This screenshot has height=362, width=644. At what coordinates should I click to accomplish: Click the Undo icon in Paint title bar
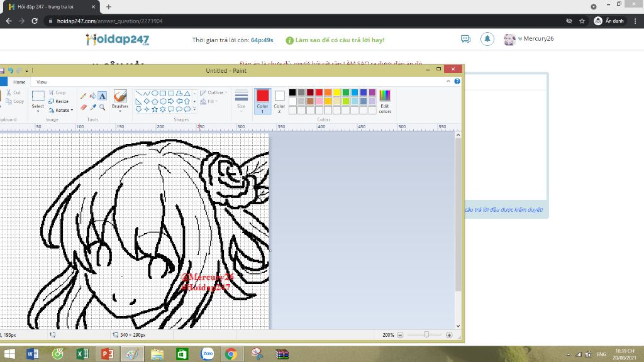click(11, 70)
